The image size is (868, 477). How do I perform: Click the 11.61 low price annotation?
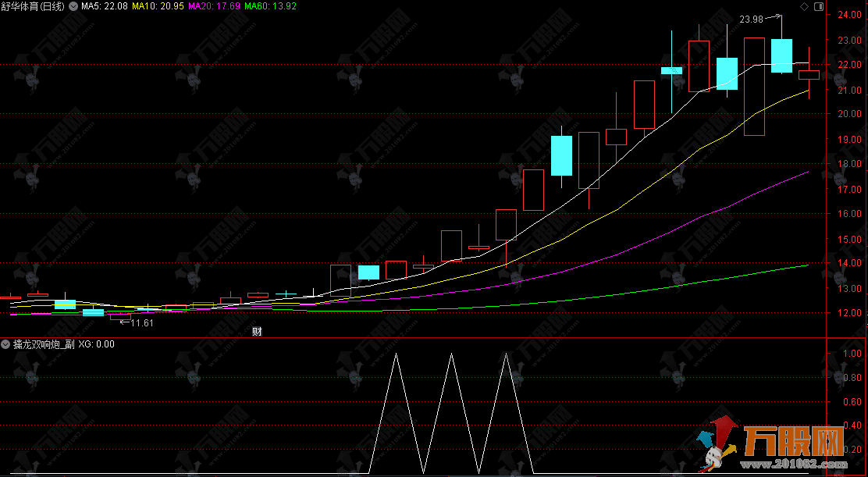pyautogui.click(x=141, y=322)
